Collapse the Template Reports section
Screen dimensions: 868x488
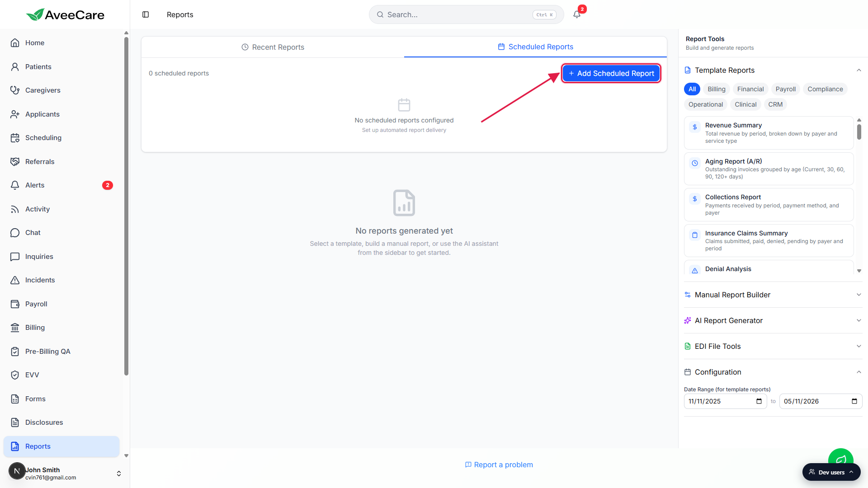tap(773, 70)
